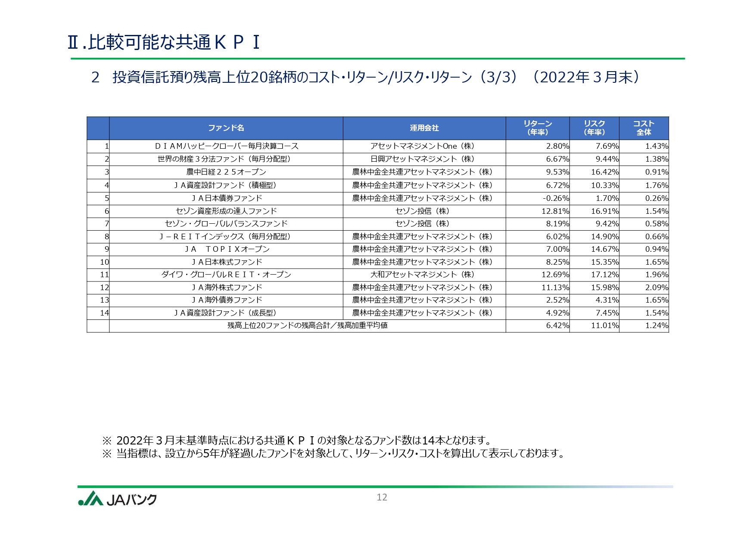Click the リターン（年率） column header
This screenshot has width=756, height=535.
click(x=538, y=128)
